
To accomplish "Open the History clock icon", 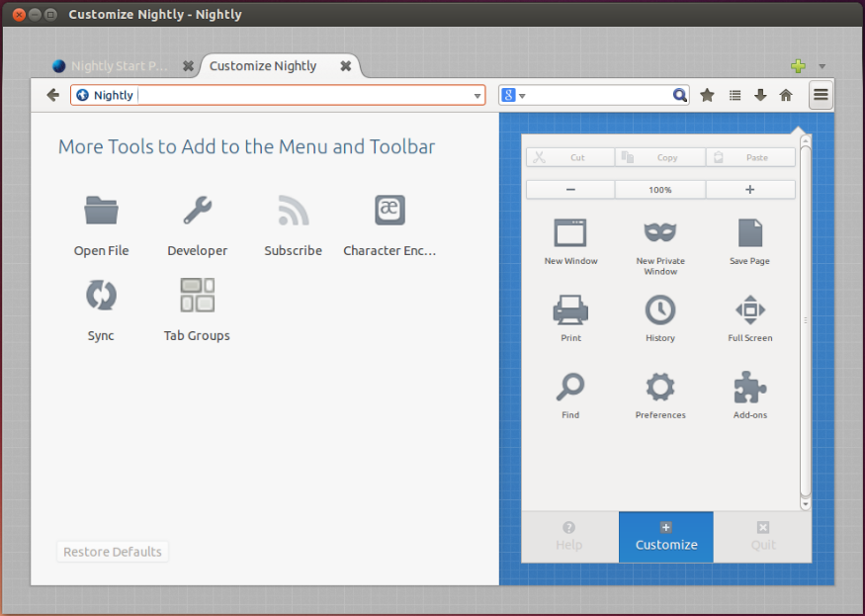I will [660, 310].
